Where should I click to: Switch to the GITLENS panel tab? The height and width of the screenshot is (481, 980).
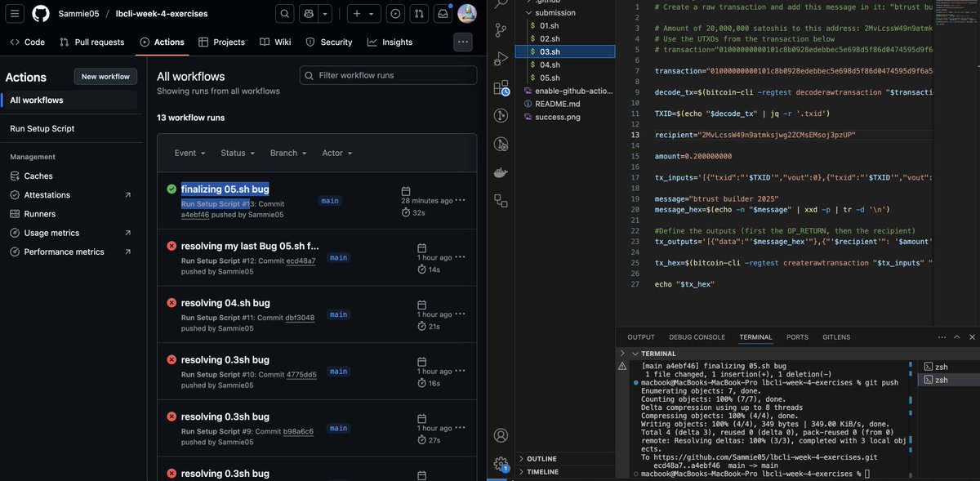(x=835, y=337)
